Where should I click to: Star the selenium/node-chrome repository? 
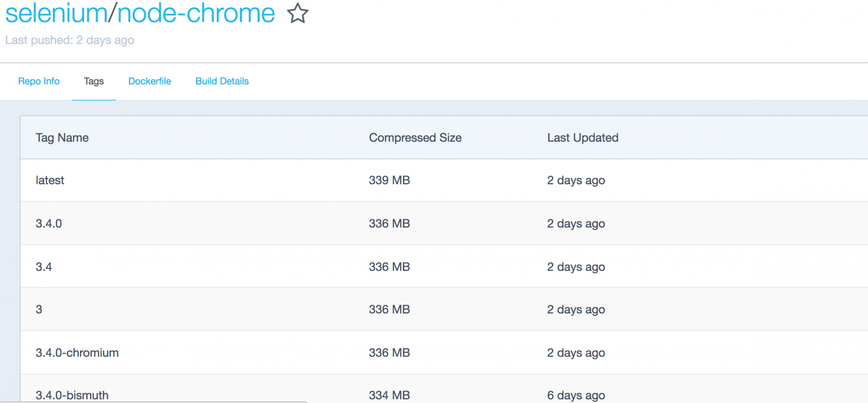point(297,13)
